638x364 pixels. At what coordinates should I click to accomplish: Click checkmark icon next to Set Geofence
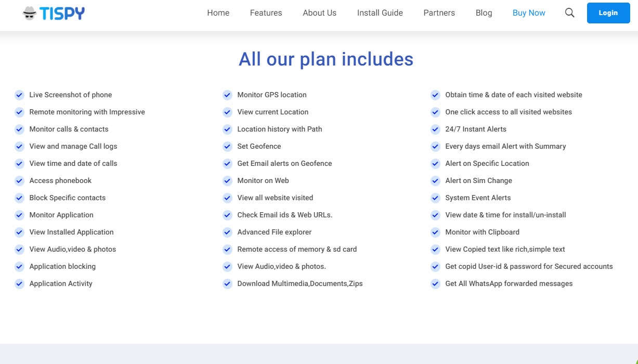[227, 146]
